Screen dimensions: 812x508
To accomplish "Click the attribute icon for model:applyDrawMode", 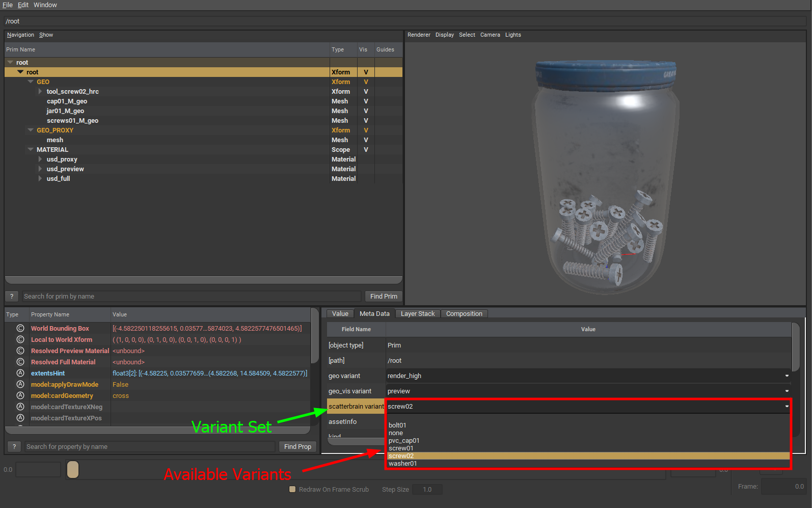I will click(20, 385).
